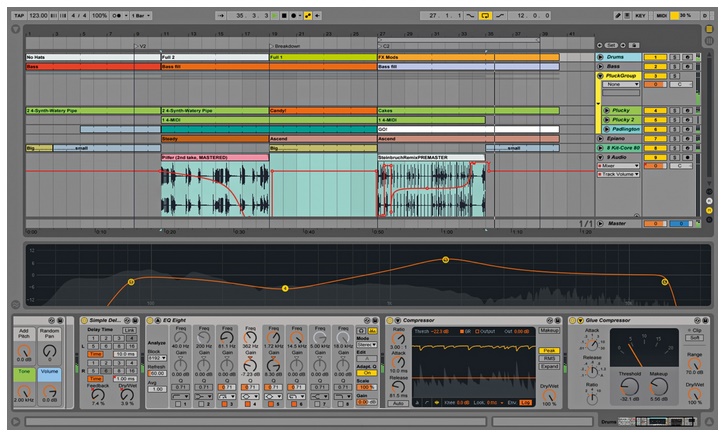722x434 pixels.
Task: Toggle the Simple Delay device on/off
Action: pyautogui.click(x=83, y=320)
